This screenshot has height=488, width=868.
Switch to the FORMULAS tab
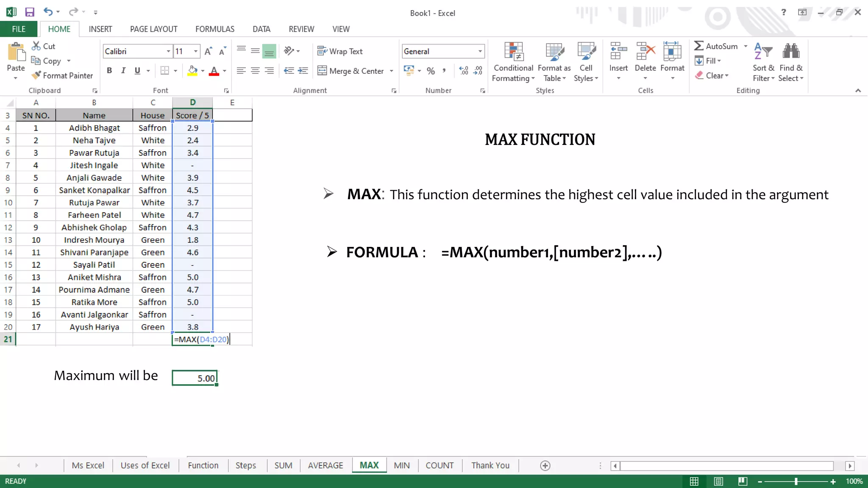(x=215, y=29)
